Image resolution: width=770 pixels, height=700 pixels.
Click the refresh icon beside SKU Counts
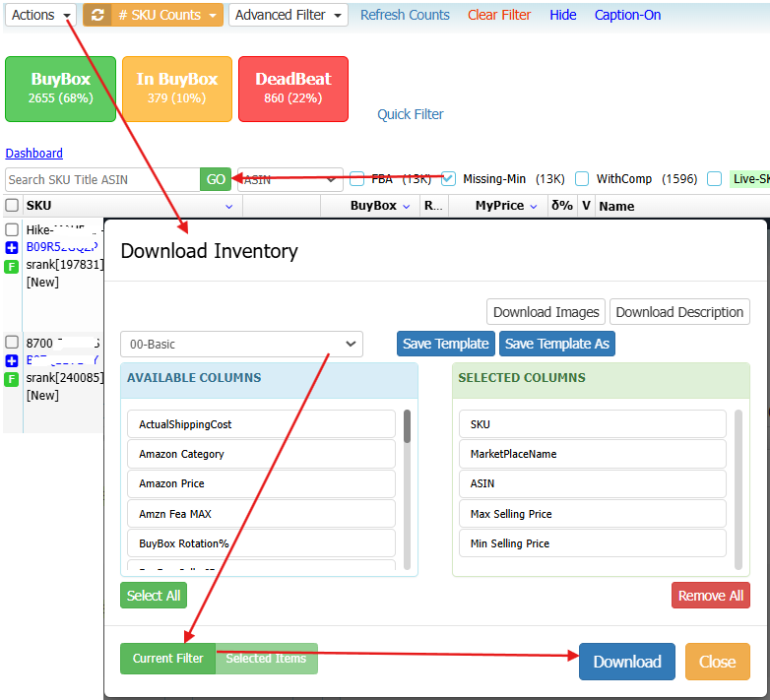(97, 15)
